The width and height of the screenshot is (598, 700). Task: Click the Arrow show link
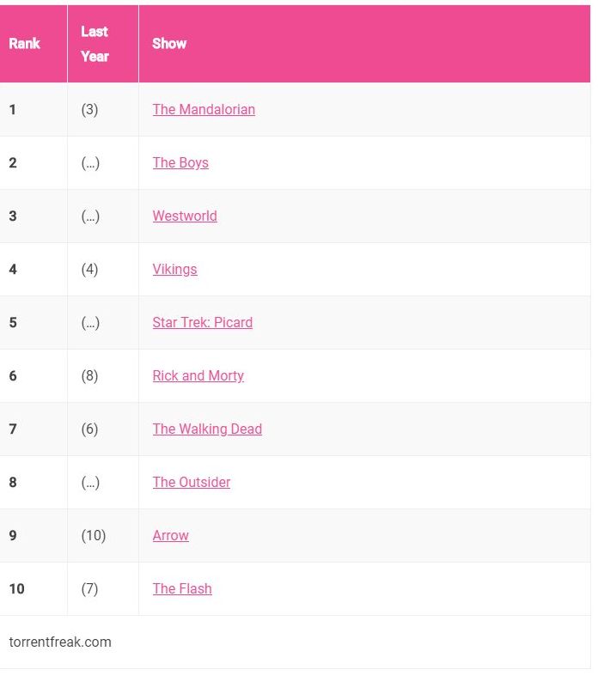(170, 535)
